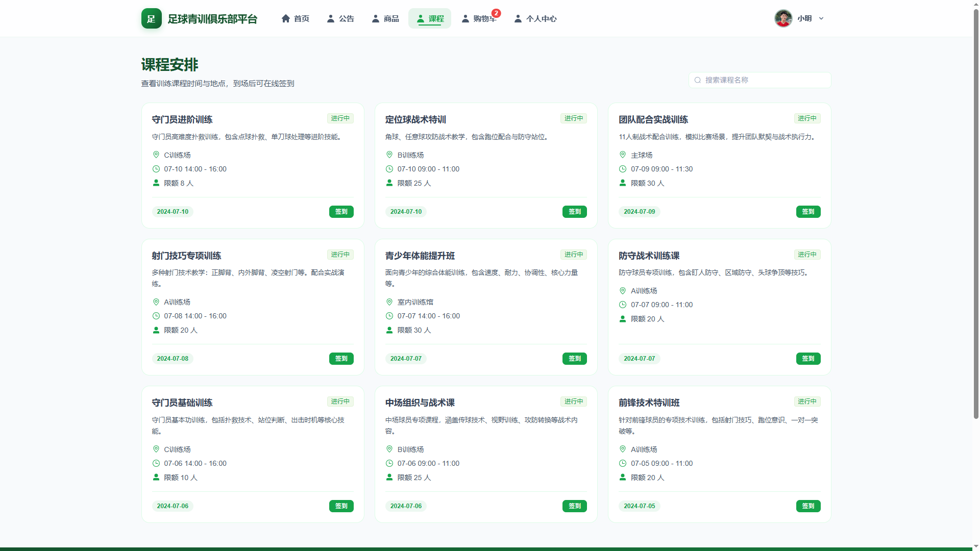Select the 课程 courses tab

pos(430,18)
